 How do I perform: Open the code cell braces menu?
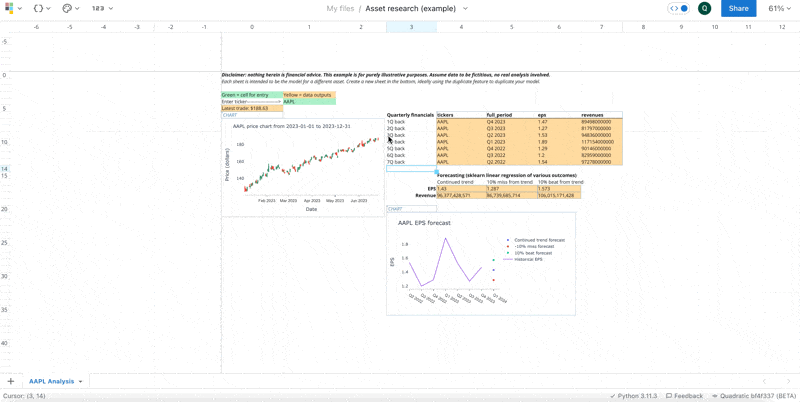(x=40, y=8)
